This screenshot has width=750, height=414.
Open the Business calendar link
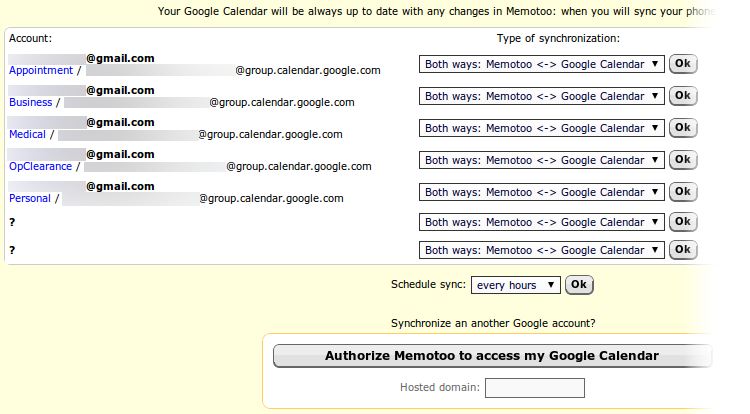pos(31,103)
